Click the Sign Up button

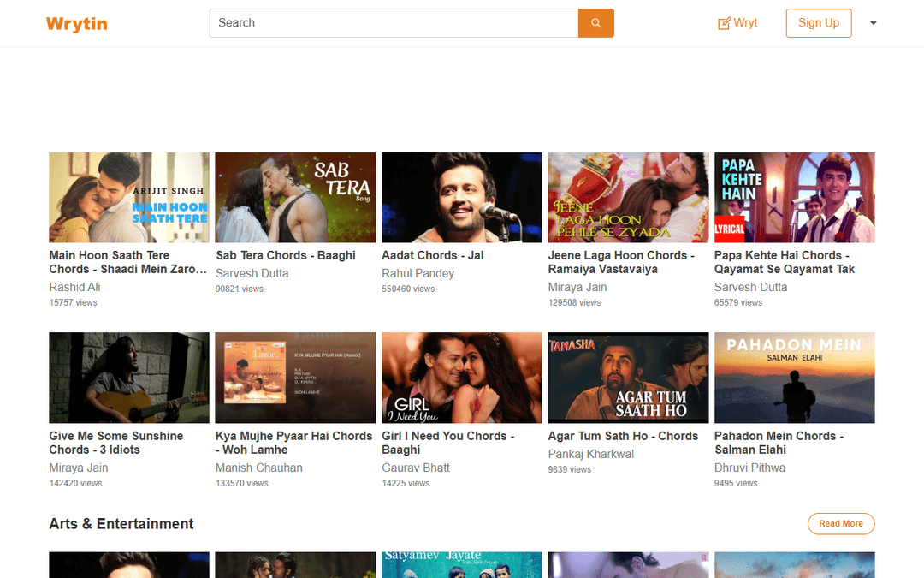(819, 23)
